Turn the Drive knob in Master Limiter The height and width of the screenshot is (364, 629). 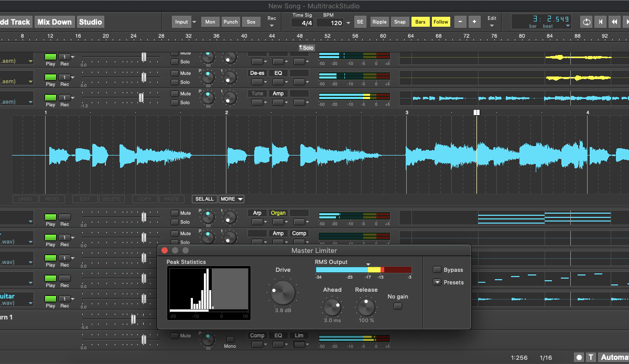click(x=283, y=293)
